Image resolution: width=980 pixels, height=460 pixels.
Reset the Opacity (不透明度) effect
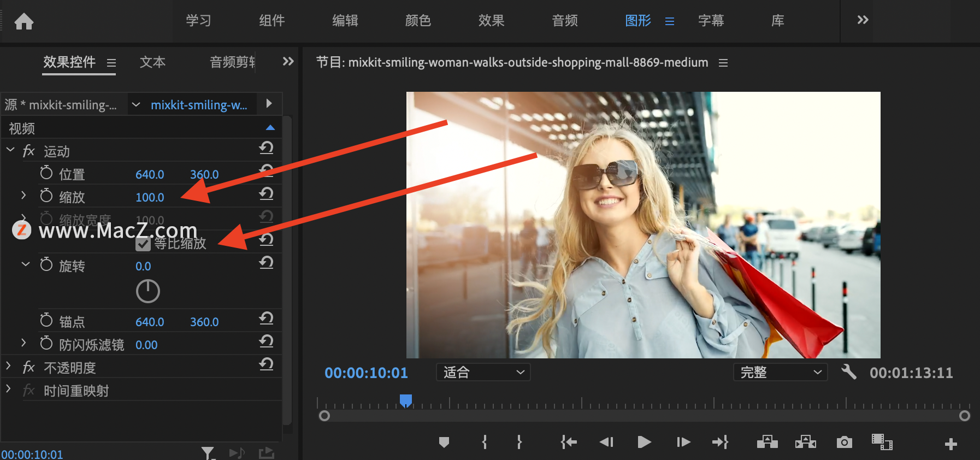pyautogui.click(x=266, y=364)
